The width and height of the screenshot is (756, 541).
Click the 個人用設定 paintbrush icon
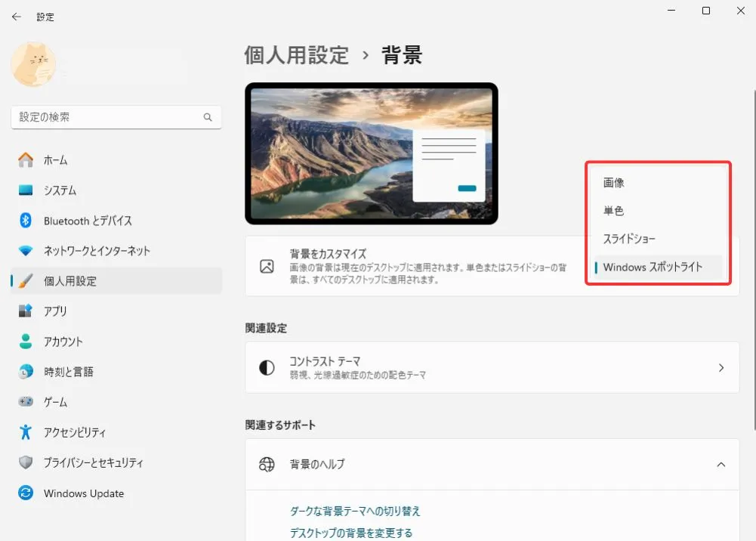pyautogui.click(x=26, y=280)
